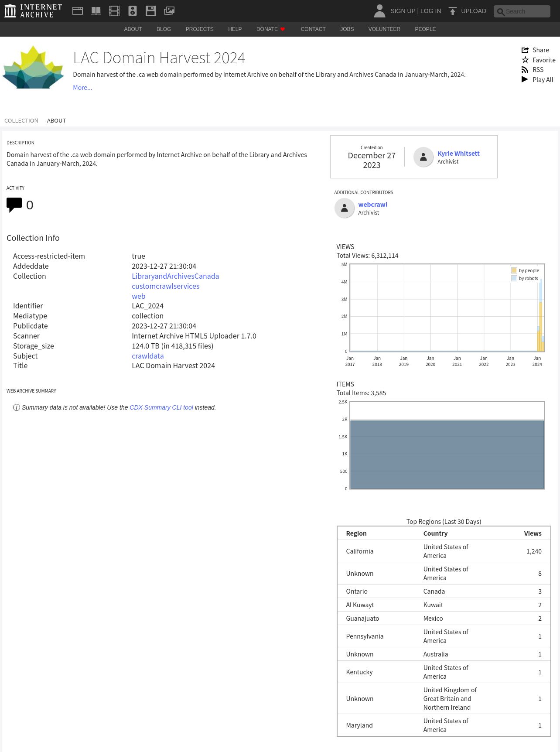560x752 pixels.
Task: Click the Play All triangle icon
Action: pyautogui.click(x=525, y=79)
